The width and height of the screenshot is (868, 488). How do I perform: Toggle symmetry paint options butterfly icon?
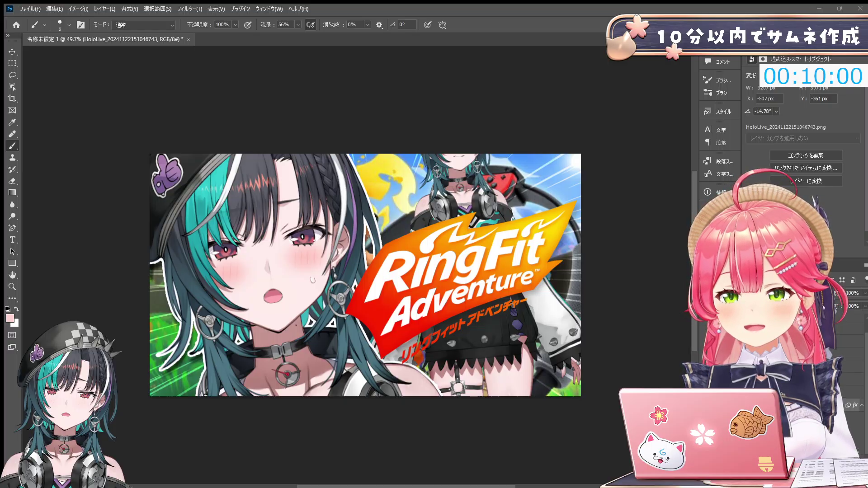coord(443,25)
